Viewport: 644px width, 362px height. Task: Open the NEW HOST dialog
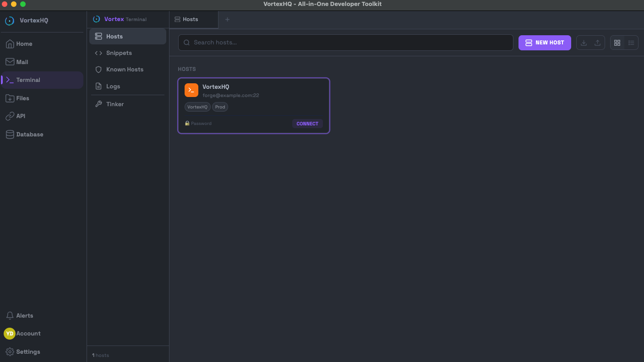(x=545, y=43)
